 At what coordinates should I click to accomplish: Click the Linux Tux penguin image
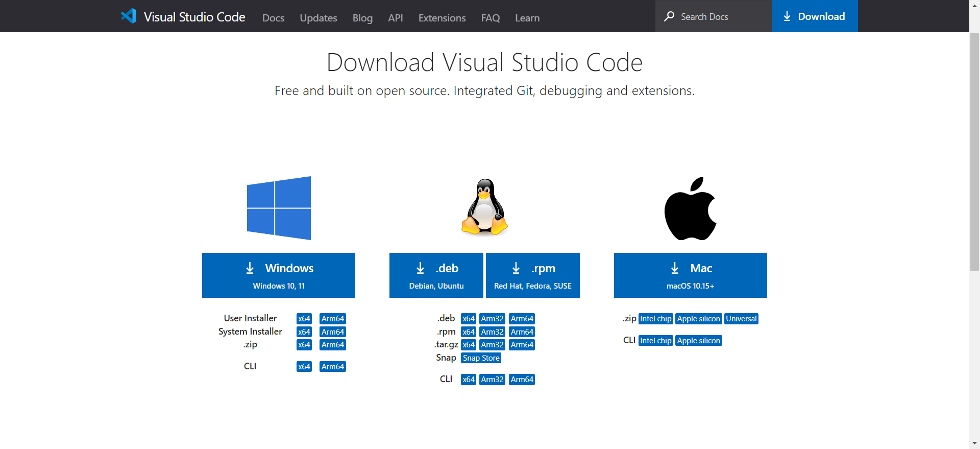coord(484,207)
